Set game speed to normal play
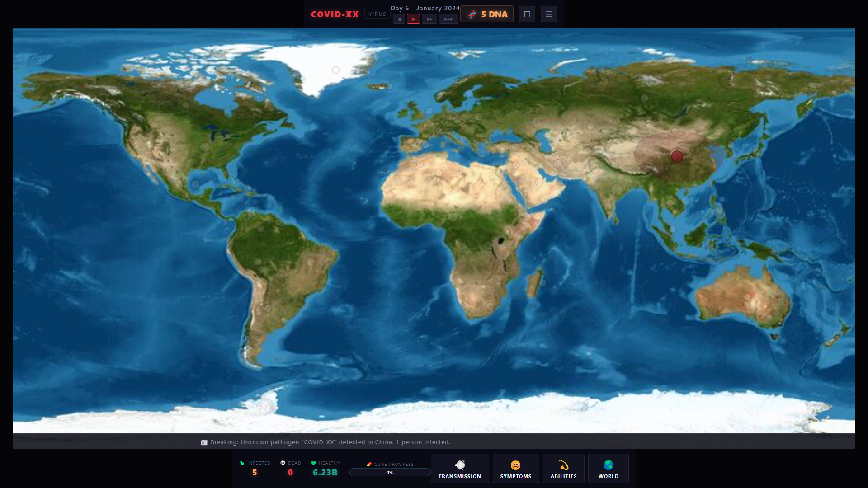The image size is (868, 488). coord(413,19)
